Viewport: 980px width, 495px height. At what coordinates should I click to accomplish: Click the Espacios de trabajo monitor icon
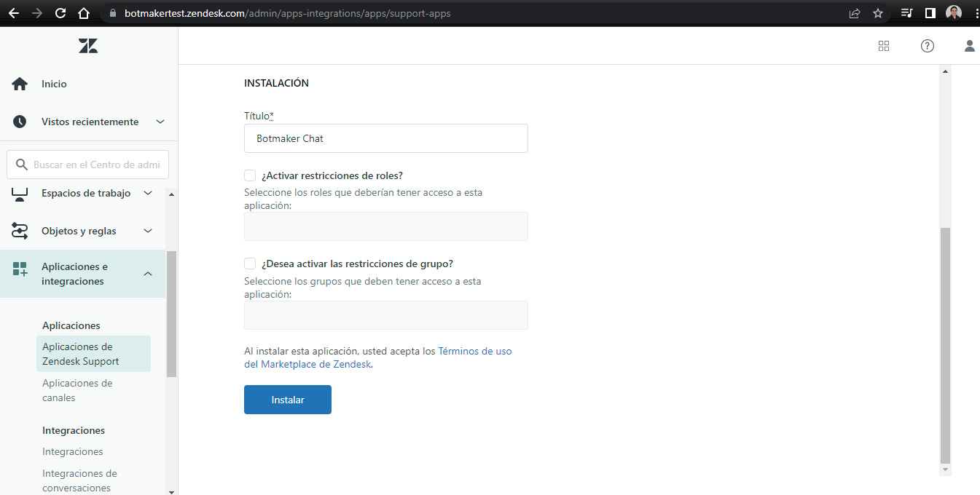20,194
